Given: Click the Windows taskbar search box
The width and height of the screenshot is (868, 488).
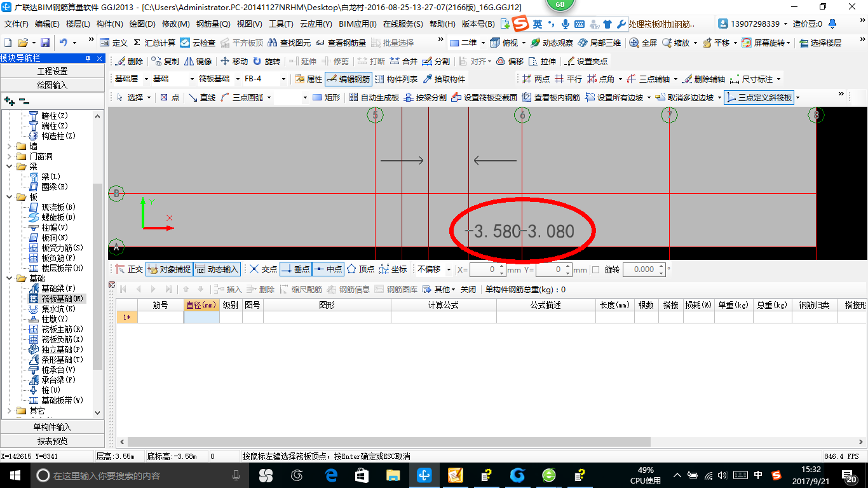Looking at the screenshot, I should [139, 475].
